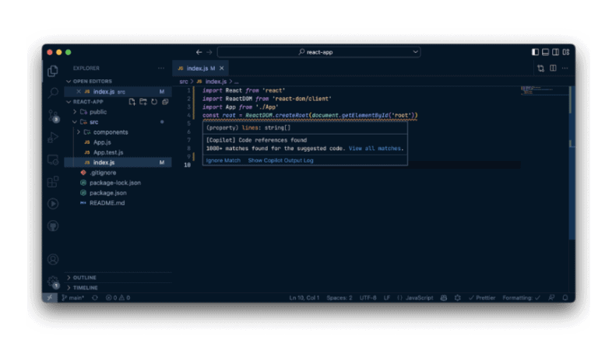Open notifications bell in status bar

(x=565, y=298)
